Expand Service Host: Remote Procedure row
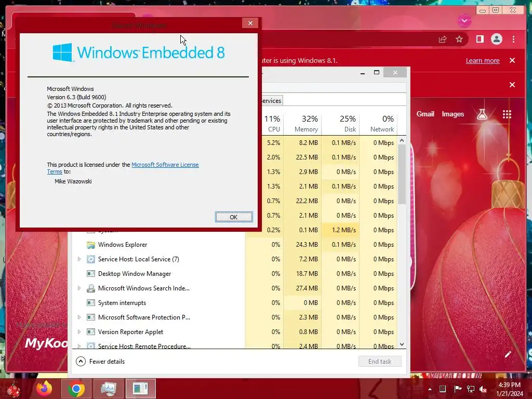The image size is (532, 399). 79,347
